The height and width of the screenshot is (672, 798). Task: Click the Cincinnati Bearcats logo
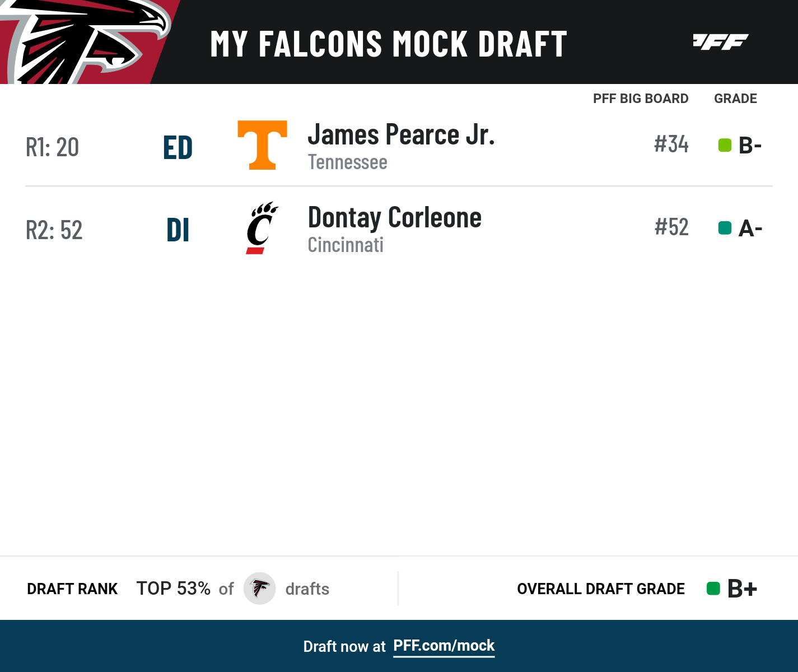(262, 228)
